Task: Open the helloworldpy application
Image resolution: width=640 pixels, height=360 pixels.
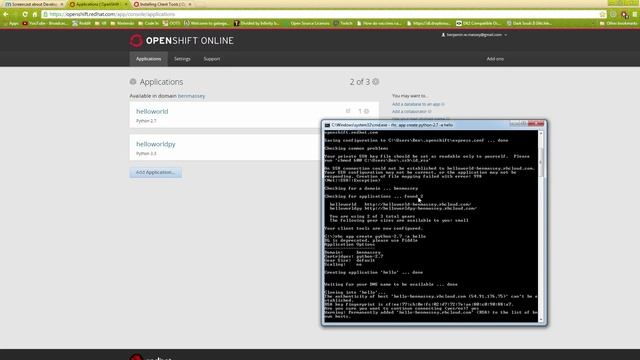Action: (x=156, y=144)
